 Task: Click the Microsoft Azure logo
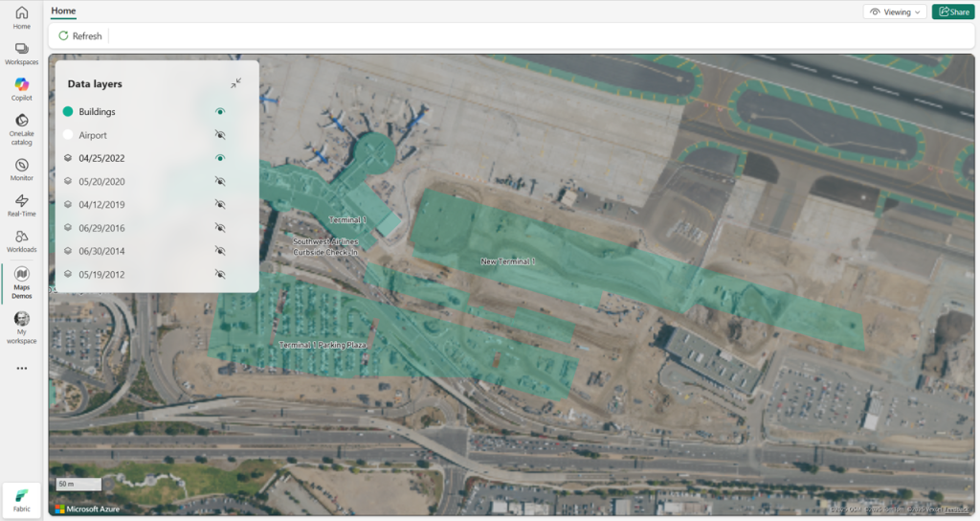87,510
